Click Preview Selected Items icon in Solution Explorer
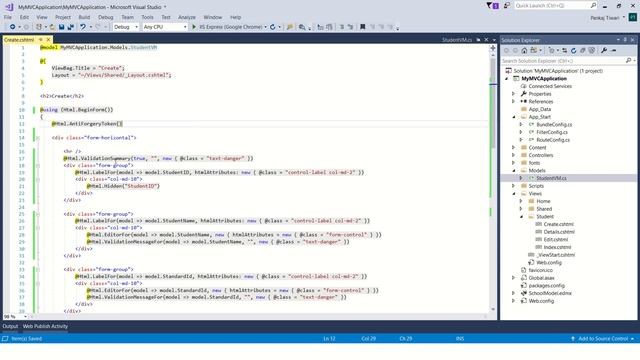The image size is (640, 360). [613, 51]
